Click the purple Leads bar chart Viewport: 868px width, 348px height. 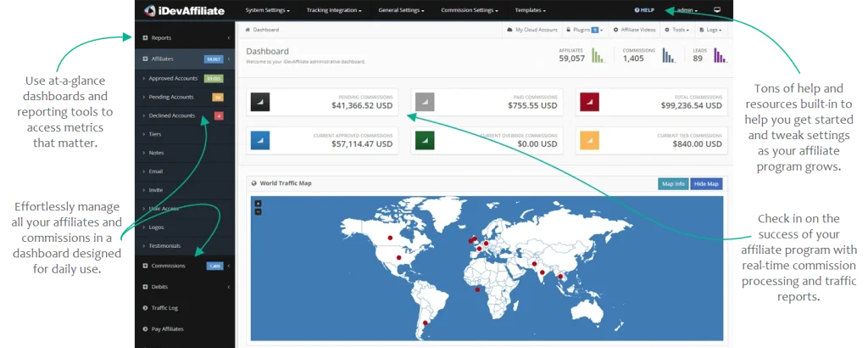point(721,55)
